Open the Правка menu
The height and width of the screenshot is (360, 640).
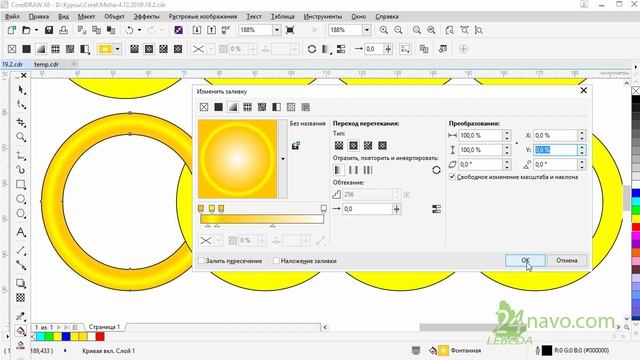(x=39, y=16)
